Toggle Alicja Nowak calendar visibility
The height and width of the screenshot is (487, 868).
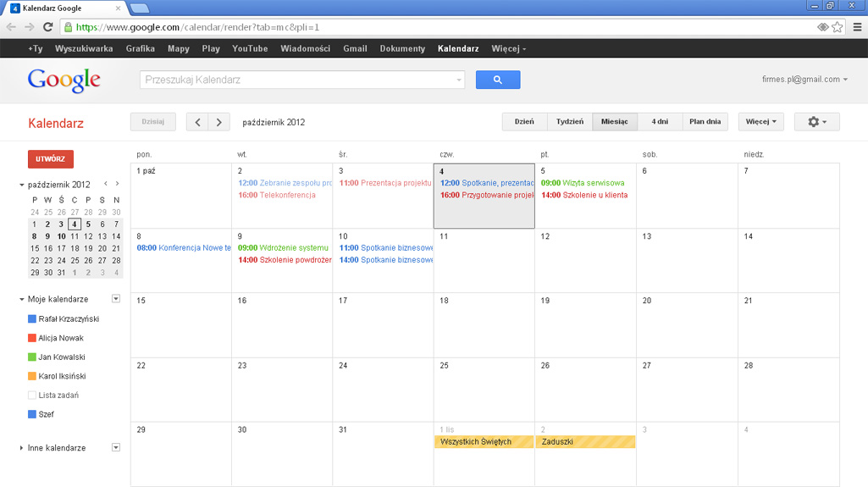tap(32, 338)
